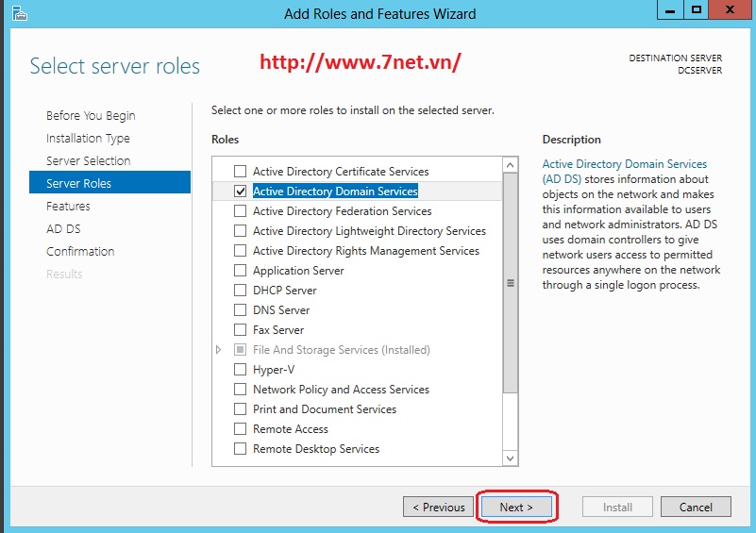Select Active Directory Rights Management Services checkbox
The image size is (756, 533).
click(240, 251)
